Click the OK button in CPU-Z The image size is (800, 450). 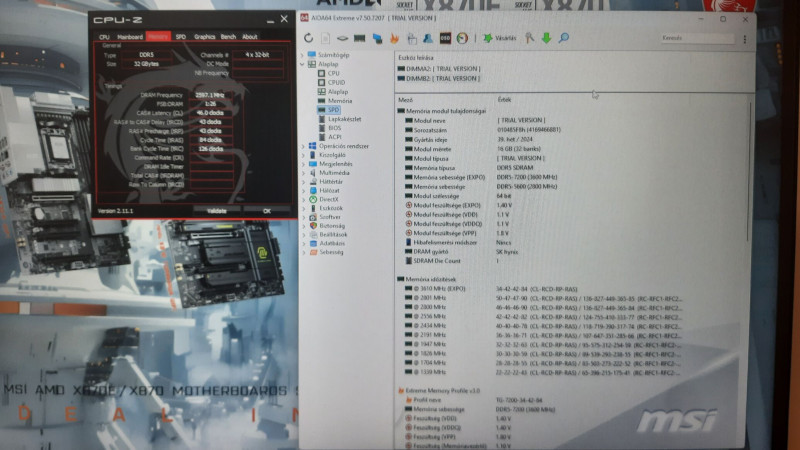(x=267, y=211)
